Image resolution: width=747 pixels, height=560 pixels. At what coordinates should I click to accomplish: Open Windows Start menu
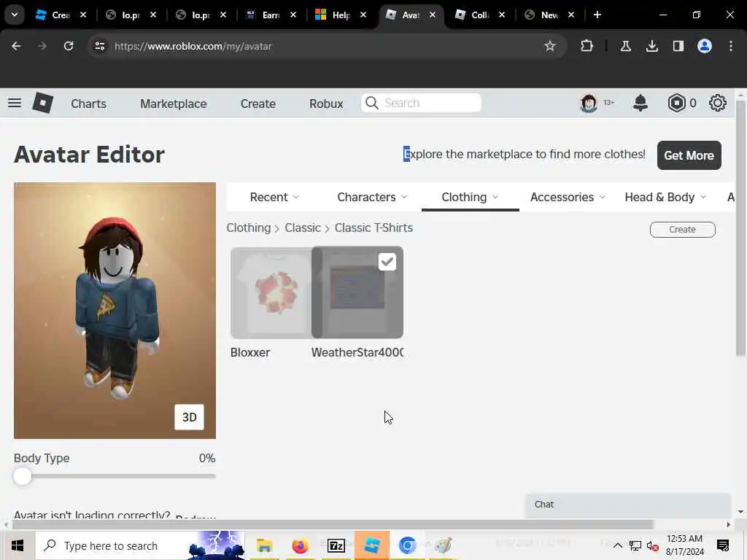(x=18, y=545)
